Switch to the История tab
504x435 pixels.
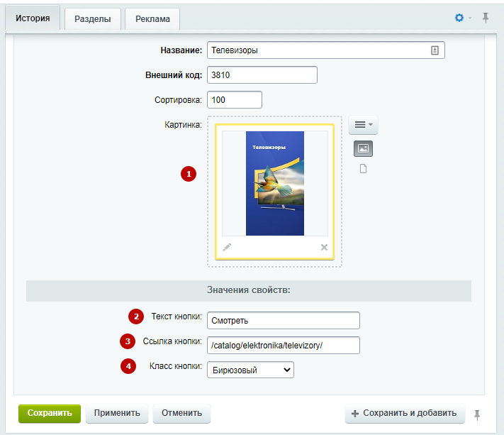[x=33, y=18]
